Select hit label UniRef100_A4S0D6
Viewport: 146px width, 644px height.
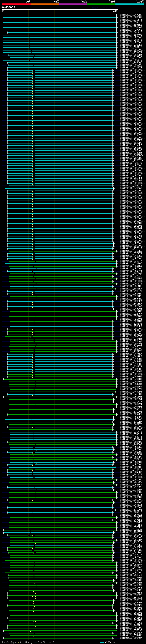click(x=131, y=63)
